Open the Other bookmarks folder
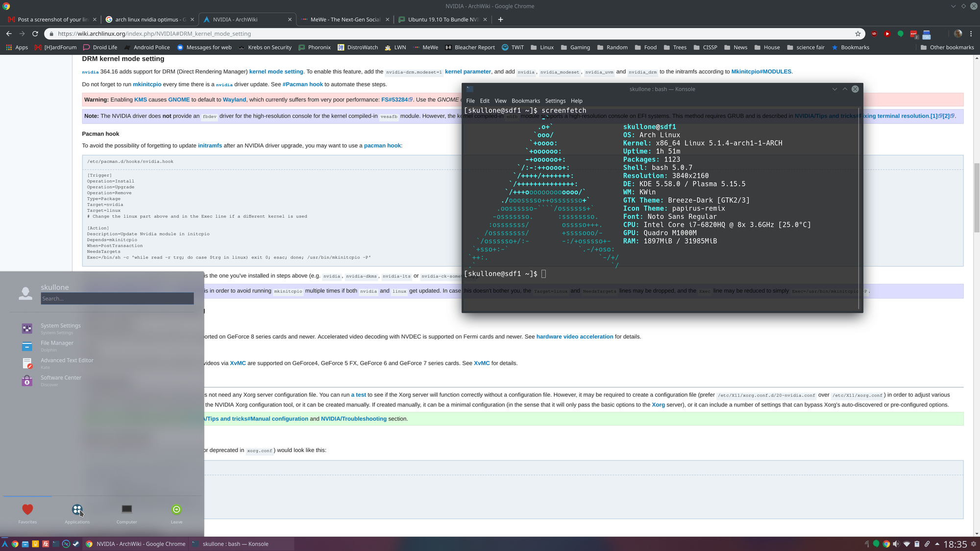 [x=947, y=48]
